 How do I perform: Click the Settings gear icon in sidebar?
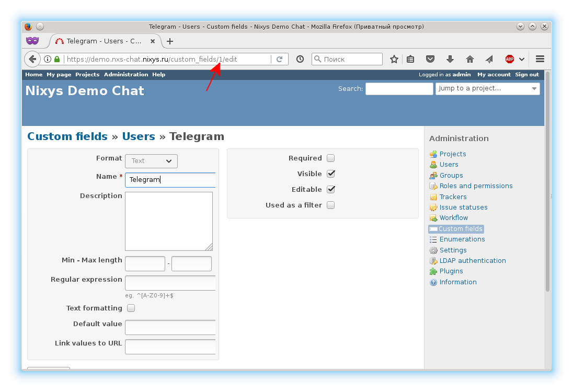point(433,250)
